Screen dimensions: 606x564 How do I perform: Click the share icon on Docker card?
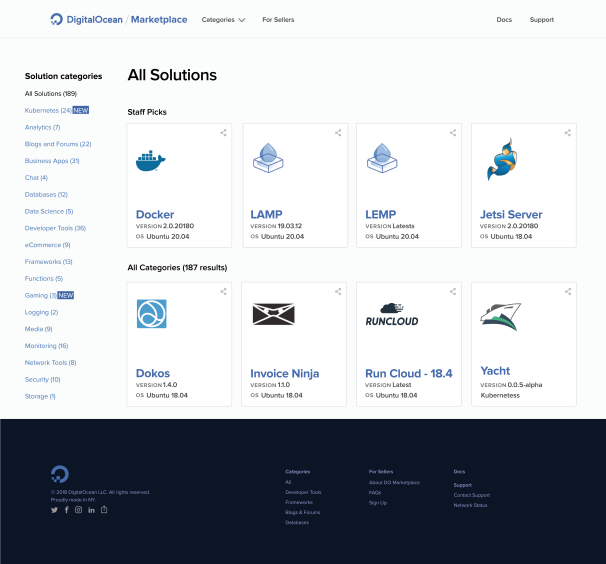[x=224, y=132]
